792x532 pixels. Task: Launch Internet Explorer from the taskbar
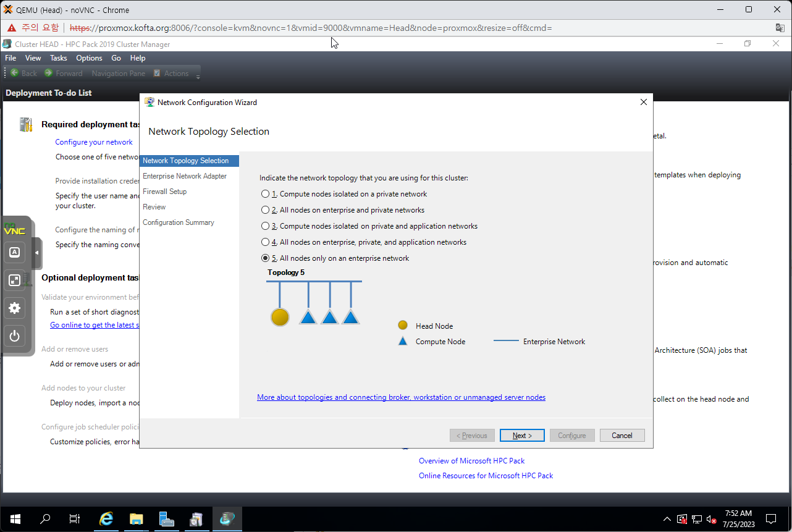pyautogui.click(x=106, y=519)
